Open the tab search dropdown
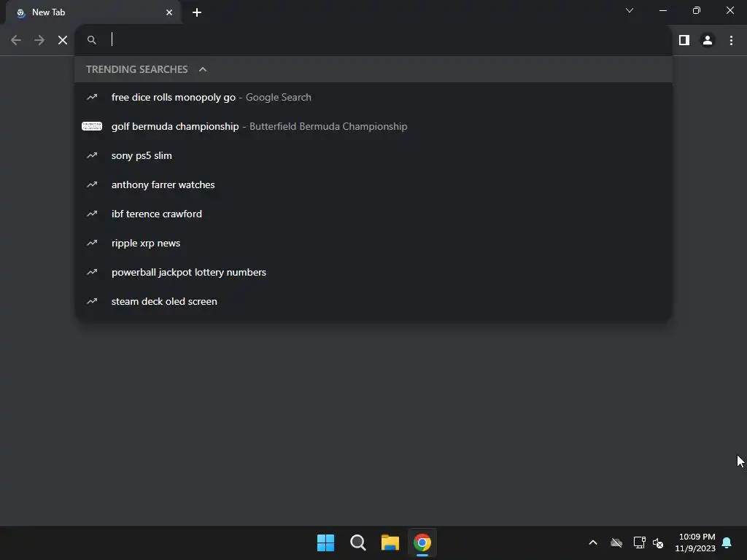The image size is (747, 560). [630, 10]
